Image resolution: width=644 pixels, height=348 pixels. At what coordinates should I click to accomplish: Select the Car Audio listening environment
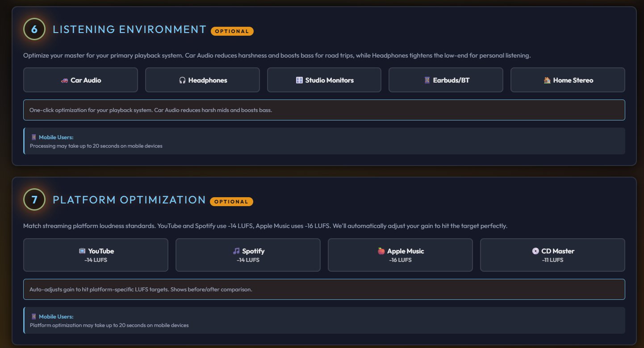[x=80, y=80]
